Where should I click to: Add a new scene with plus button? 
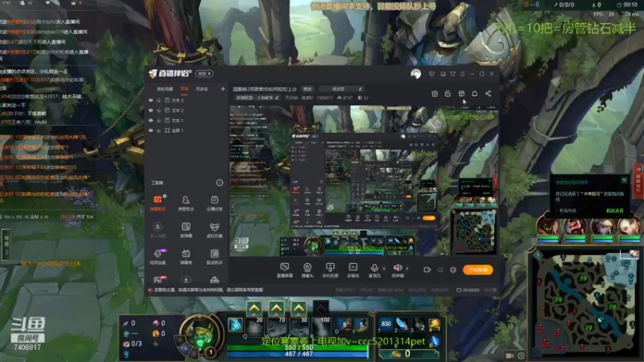click(223, 88)
